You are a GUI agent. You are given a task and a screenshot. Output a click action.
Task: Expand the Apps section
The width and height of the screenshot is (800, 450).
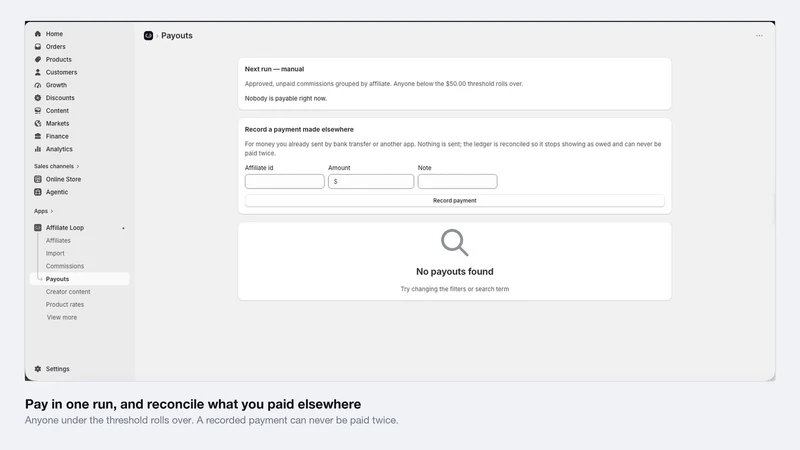coord(43,211)
